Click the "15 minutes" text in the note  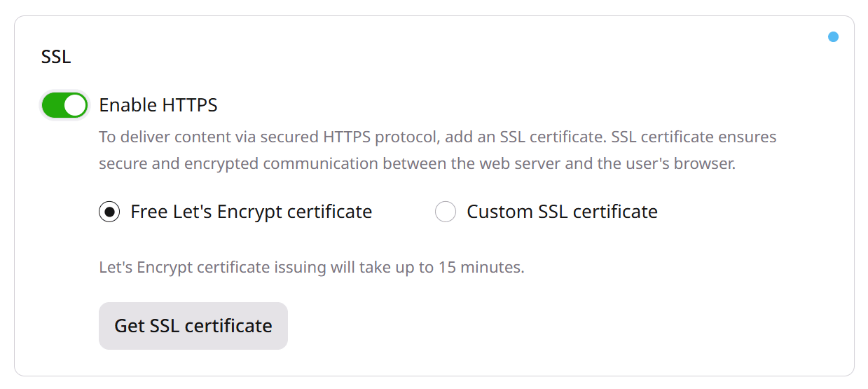(x=481, y=267)
